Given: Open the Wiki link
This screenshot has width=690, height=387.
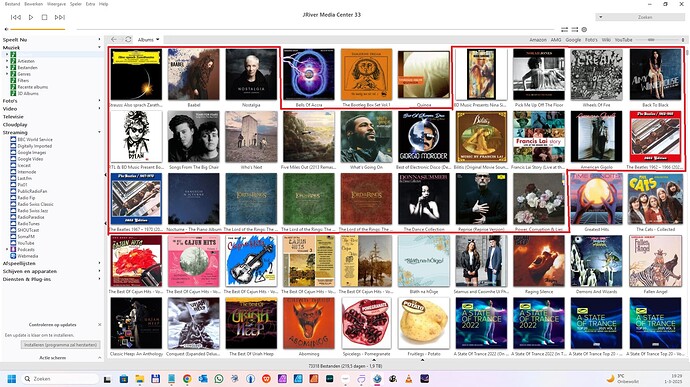Looking at the screenshot, I should (606, 40).
